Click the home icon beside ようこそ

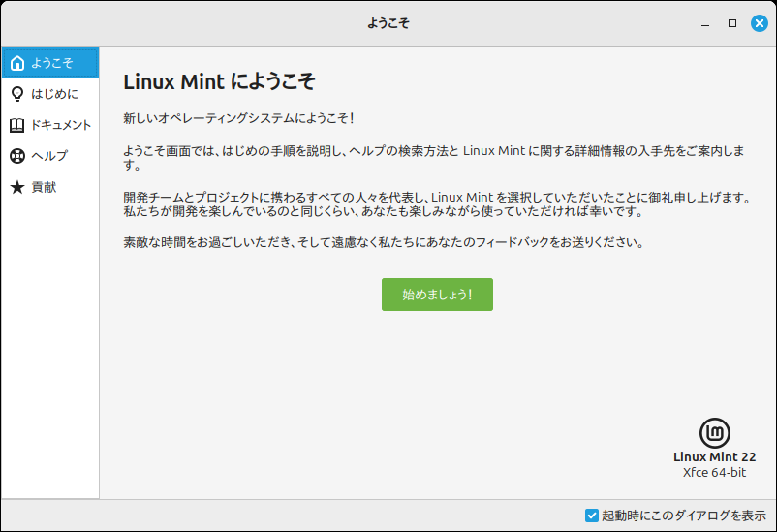[16, 63]
